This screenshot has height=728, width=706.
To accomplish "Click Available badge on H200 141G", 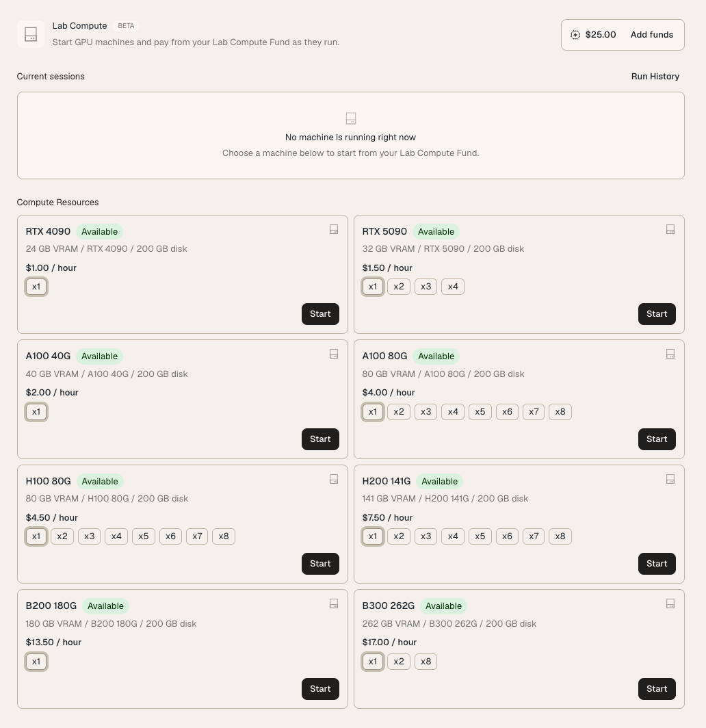I will [440, 482].
